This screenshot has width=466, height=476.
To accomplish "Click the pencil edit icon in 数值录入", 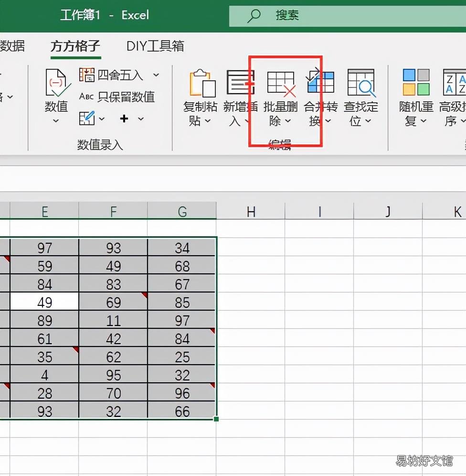I will pos(87,119).
